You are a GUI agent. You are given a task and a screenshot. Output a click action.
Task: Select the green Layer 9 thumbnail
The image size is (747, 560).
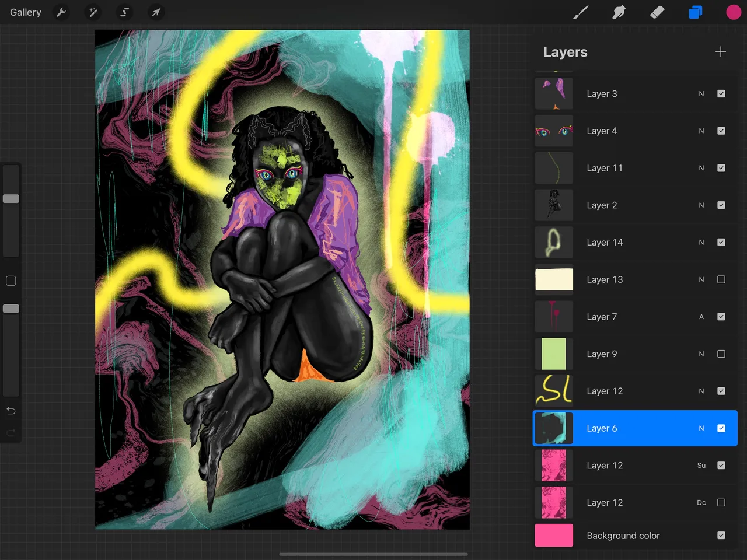coord(554,354)
